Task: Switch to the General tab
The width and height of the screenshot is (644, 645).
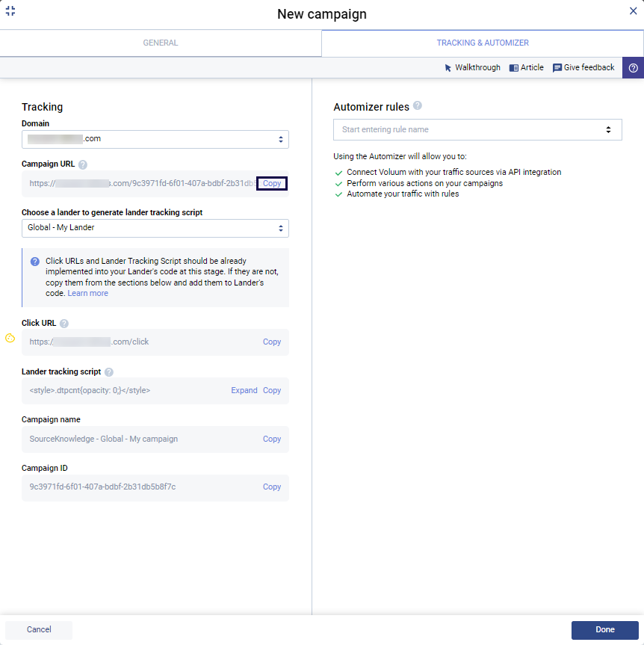Action: tap(161, 43)
